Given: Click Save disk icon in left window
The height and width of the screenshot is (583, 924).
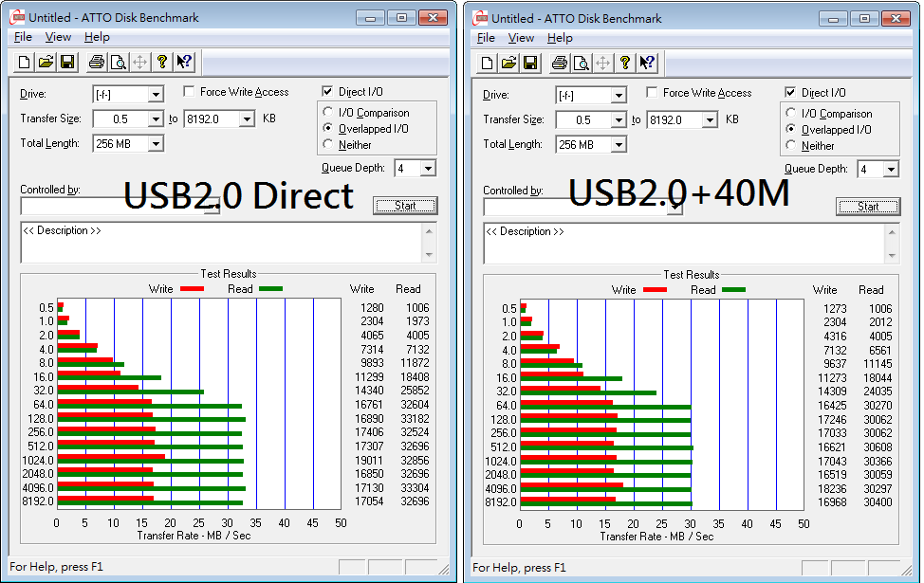Looking at the screenshot, I should 67,62.
